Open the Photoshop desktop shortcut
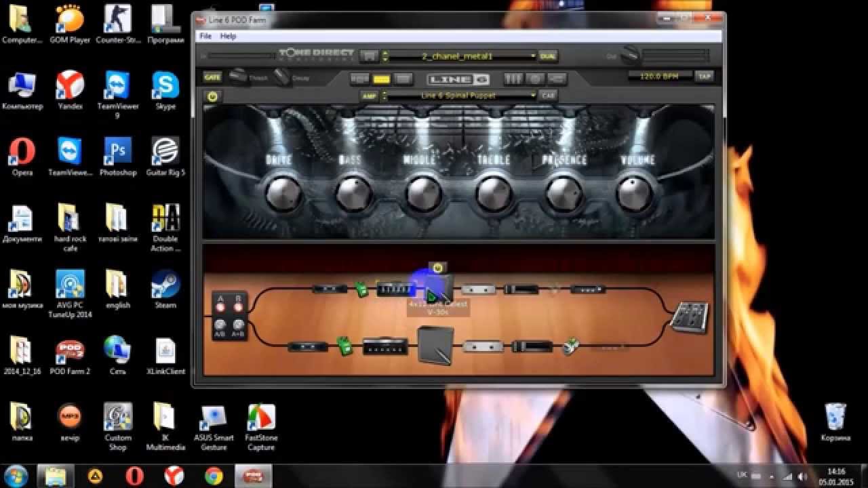 pyautogui.click(x=118, y=156)
